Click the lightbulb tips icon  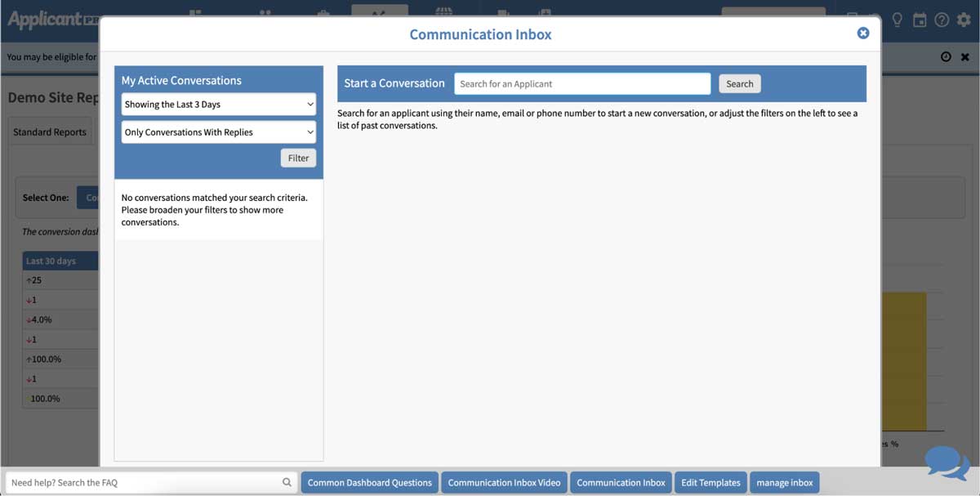point(897,20)
